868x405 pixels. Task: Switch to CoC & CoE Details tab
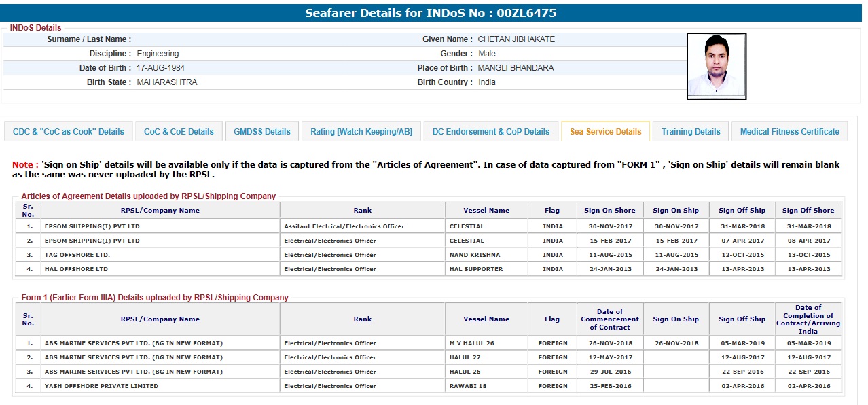pyautogui.click(x=179, y=132)
